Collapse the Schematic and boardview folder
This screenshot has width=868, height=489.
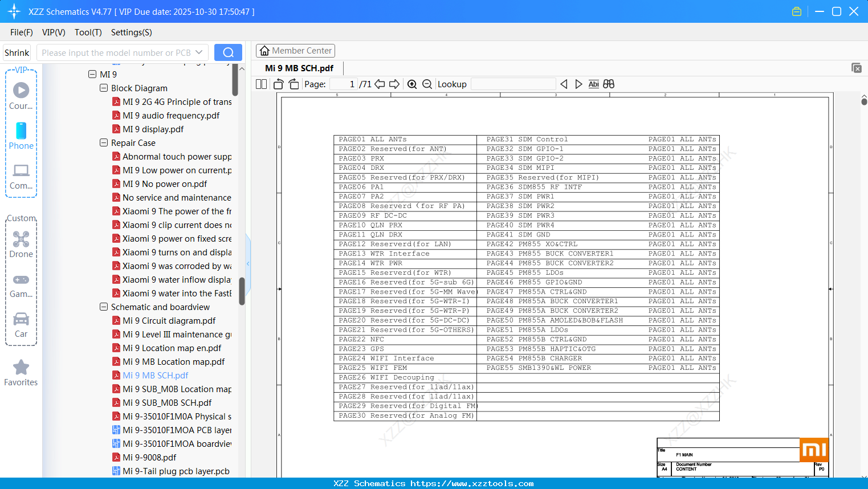(104, 307)
